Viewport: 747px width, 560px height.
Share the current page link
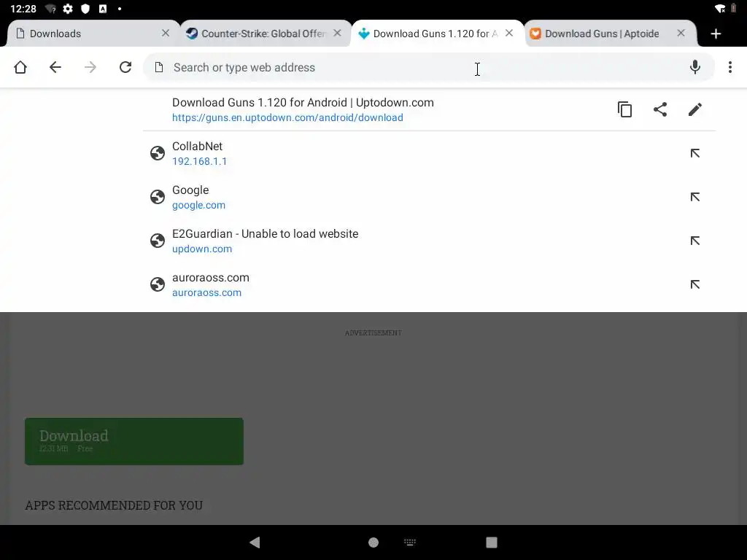(659, 109)
